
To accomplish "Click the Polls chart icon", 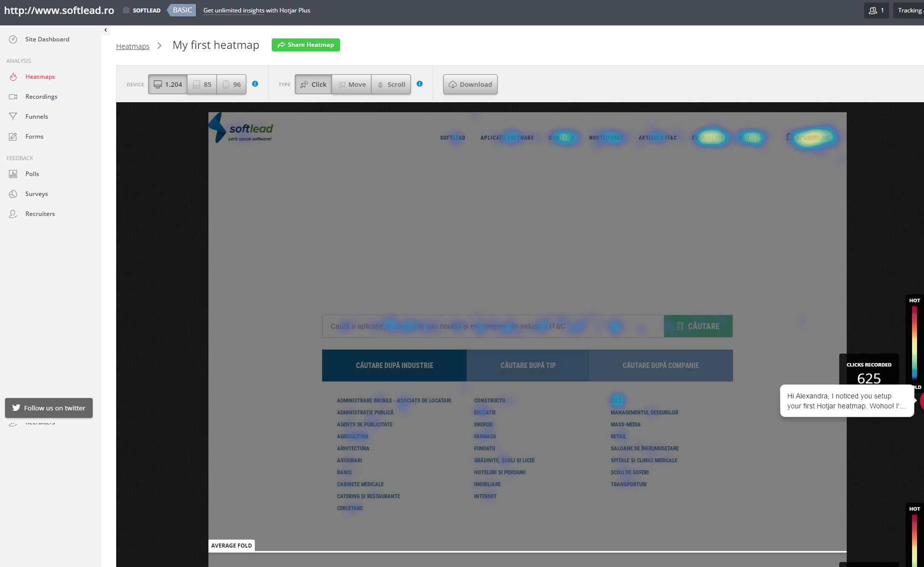I will (13, 174).
